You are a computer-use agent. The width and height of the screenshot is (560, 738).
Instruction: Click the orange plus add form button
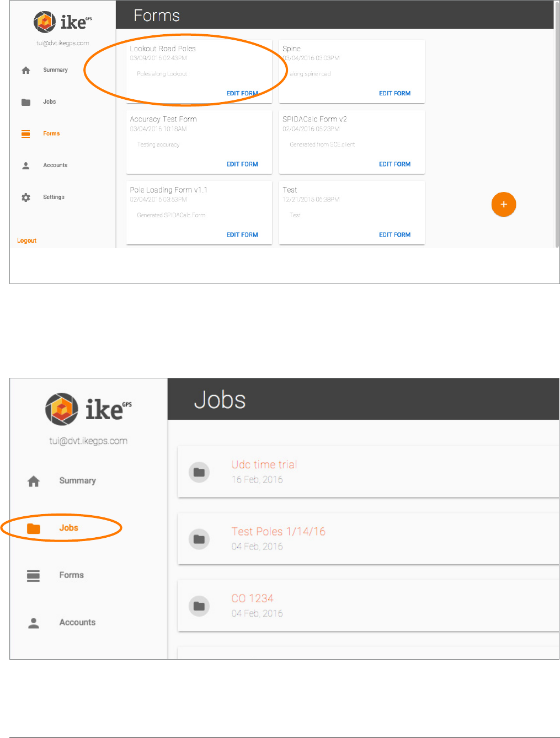point(503,205)
